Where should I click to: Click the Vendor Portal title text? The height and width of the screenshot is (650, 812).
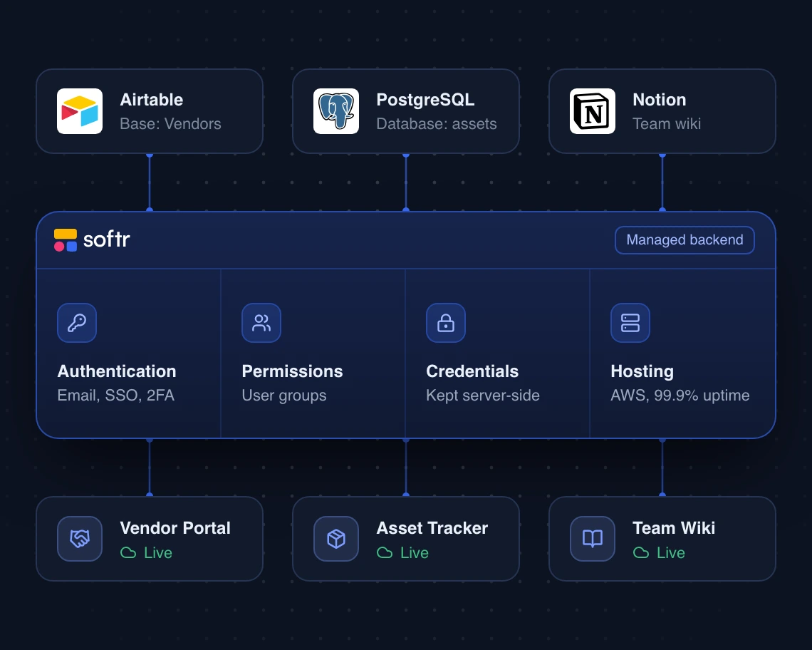pyautogui.click(x=175, y=527)
